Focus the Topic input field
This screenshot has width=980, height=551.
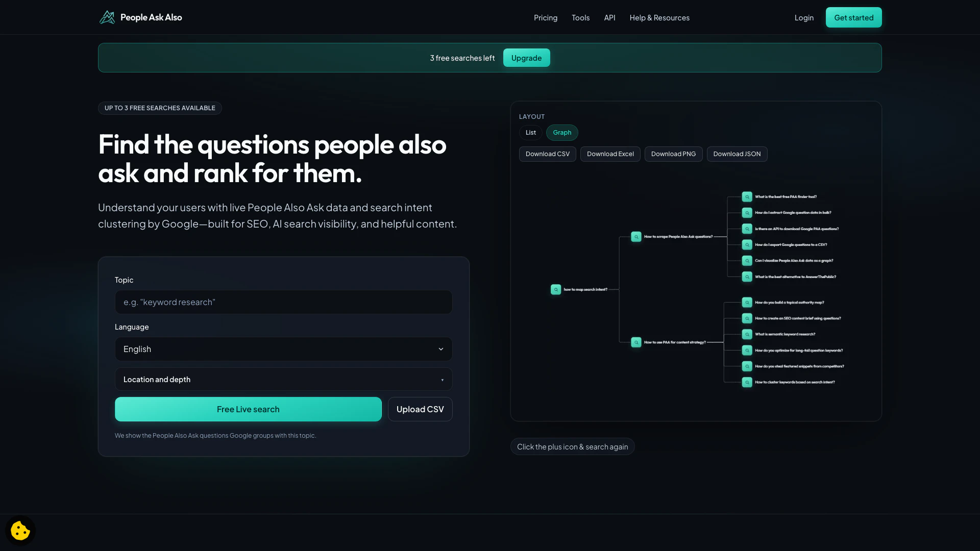[x=283, y=302]
